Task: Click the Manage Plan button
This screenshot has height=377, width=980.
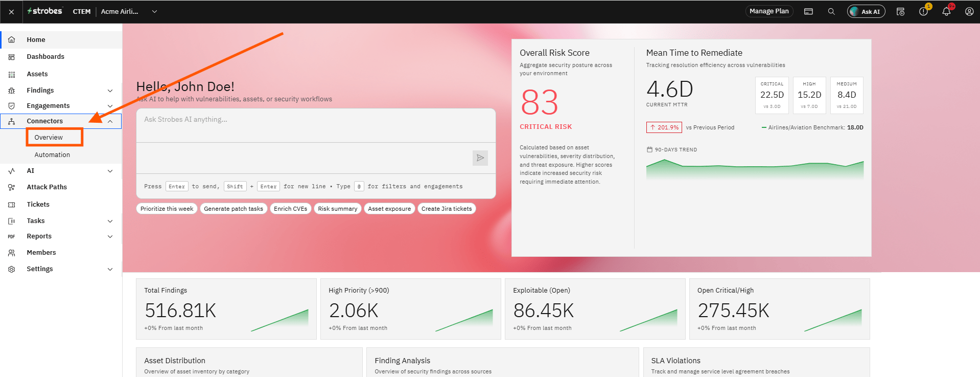Action: point(769,11)
